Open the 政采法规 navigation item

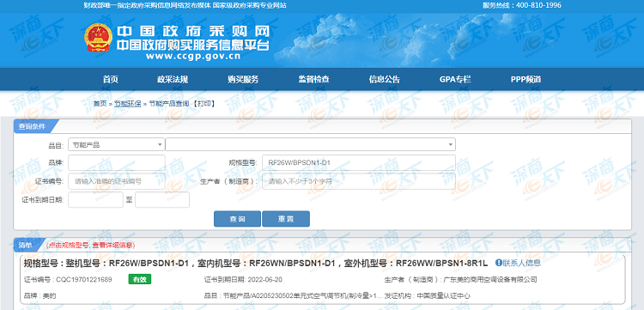(x=173, y=80)
